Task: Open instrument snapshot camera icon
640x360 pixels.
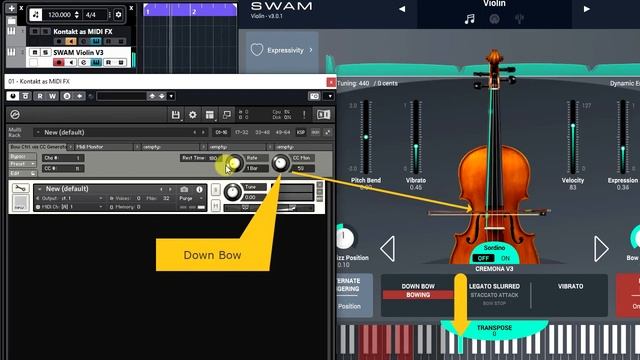Action: (x=184, y=189)
